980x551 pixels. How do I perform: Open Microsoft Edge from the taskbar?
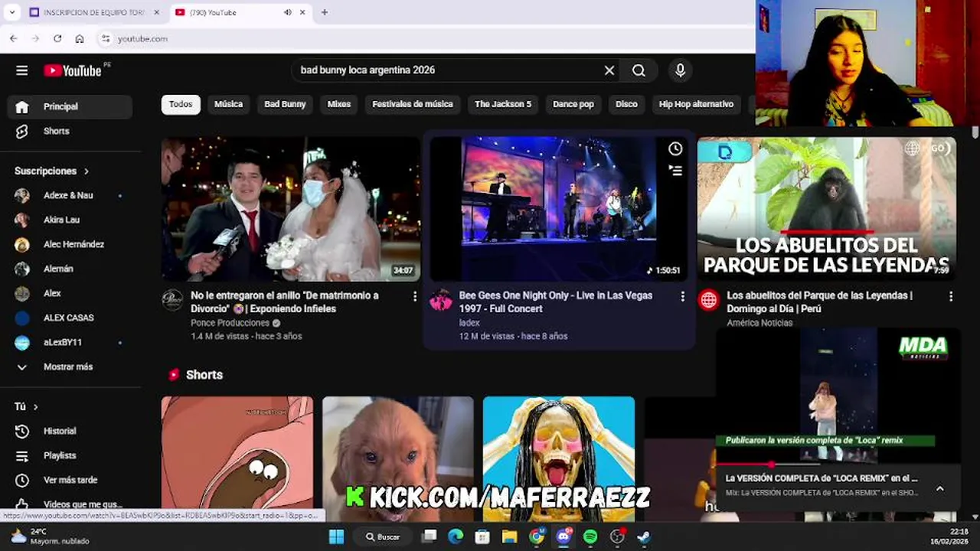tap(456, 536)
